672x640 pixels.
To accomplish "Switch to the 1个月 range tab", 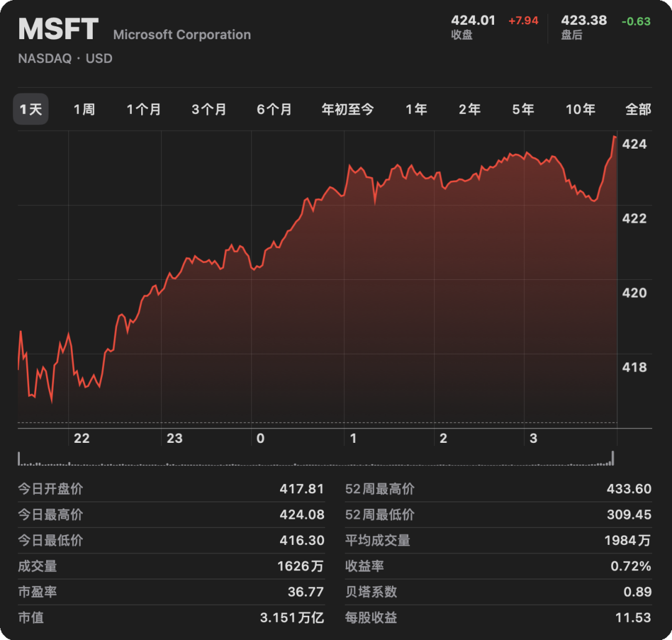I will 144,109.
